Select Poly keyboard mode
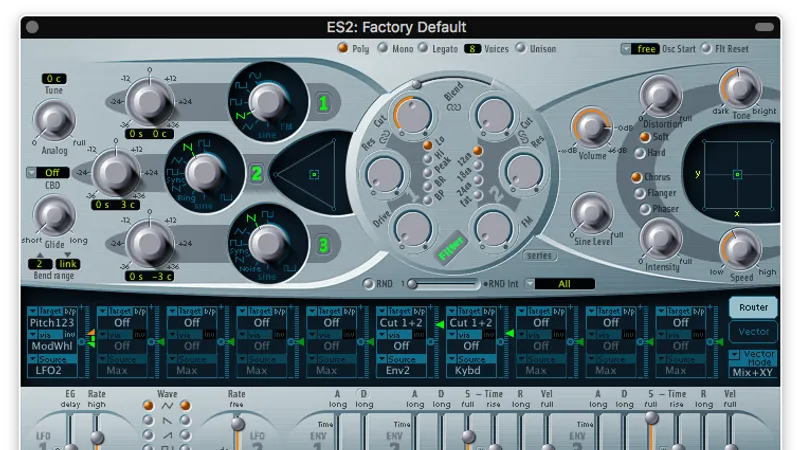Screen dimensions: 800x450 pyautogui.click(x=343, y=48)
